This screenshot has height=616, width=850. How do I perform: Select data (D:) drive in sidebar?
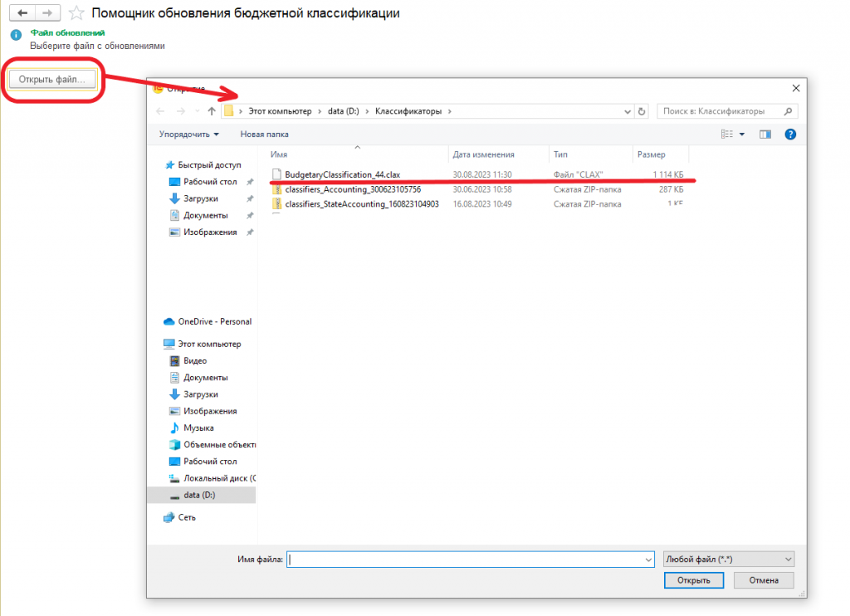199,495
